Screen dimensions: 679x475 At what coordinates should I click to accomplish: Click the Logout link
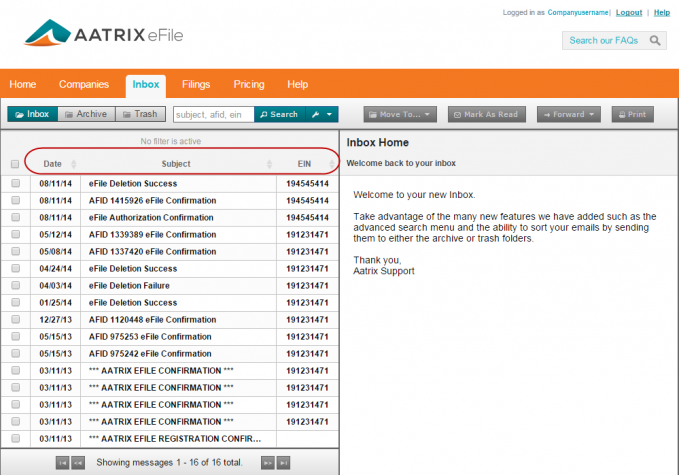628,12
